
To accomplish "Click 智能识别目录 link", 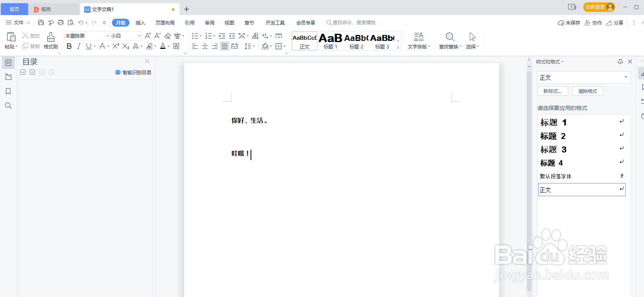I will (133, 72).
